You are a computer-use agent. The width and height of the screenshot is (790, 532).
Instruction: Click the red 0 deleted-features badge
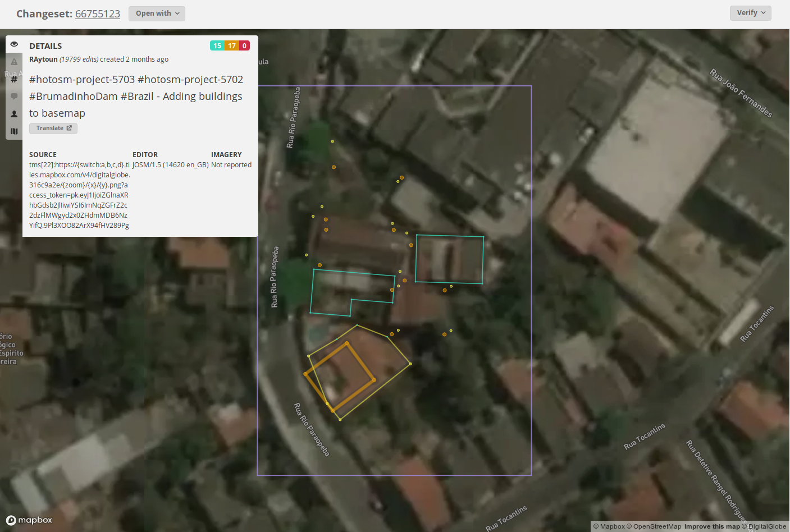click(244, 46)
